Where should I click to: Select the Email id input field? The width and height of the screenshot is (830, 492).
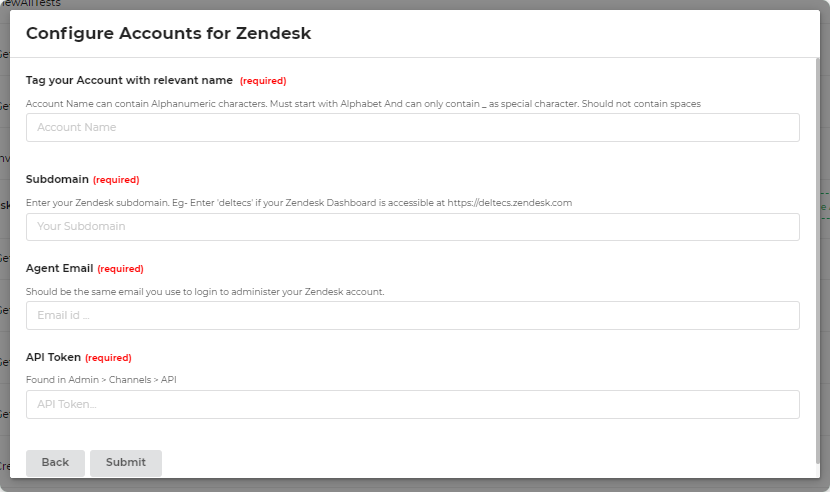tap(412, 315)
